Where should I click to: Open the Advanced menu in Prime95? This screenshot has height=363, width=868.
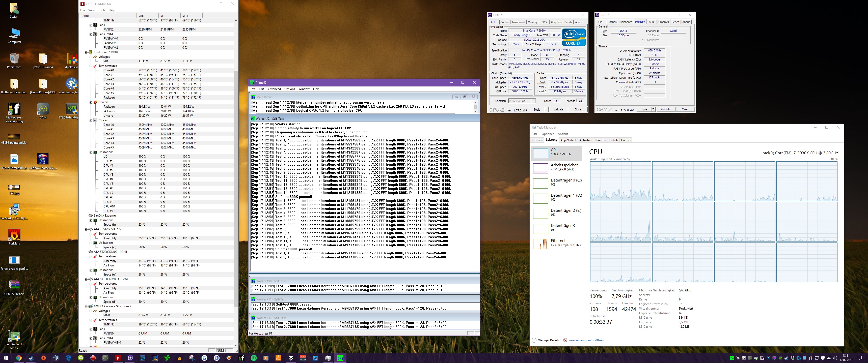tap(274, 89)
